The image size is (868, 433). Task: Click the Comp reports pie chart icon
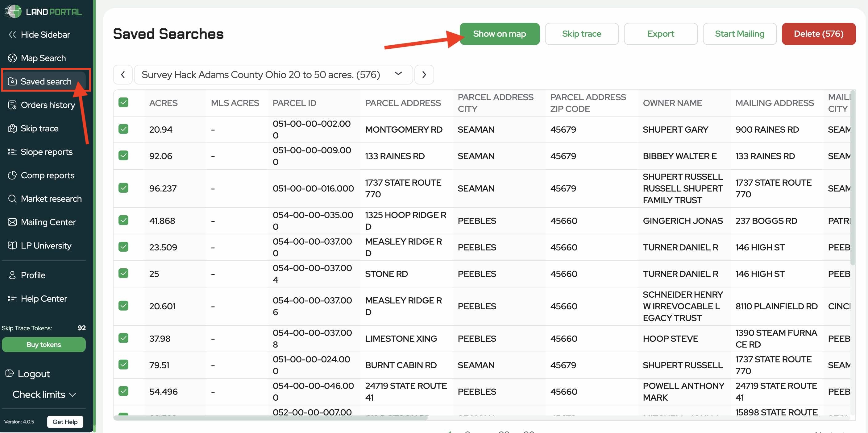[12, 175]
